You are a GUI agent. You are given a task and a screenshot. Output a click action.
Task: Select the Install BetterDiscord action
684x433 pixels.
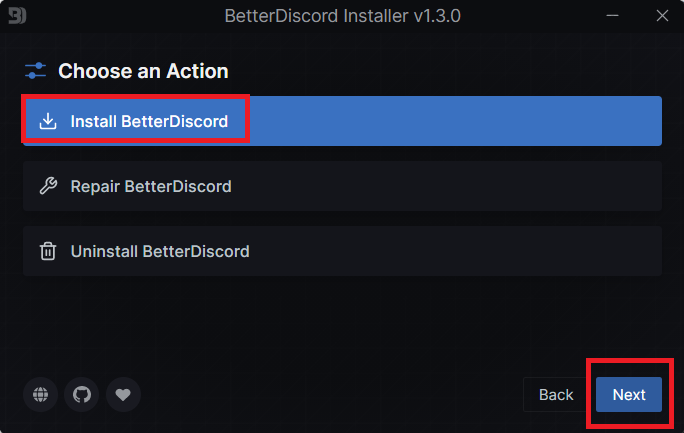[342, 122]
